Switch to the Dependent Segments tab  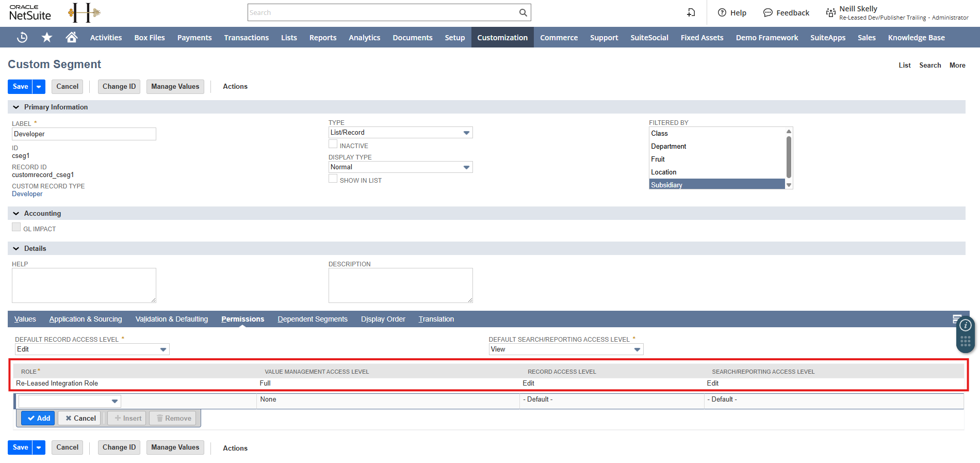coord(312,319)
